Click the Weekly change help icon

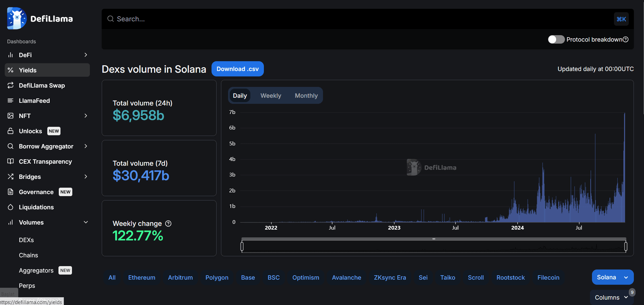click(168, 224)
